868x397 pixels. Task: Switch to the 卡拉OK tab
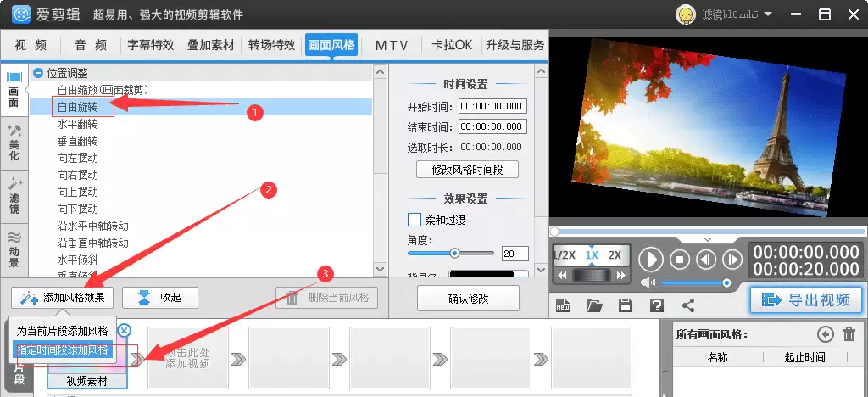[452, 46]
